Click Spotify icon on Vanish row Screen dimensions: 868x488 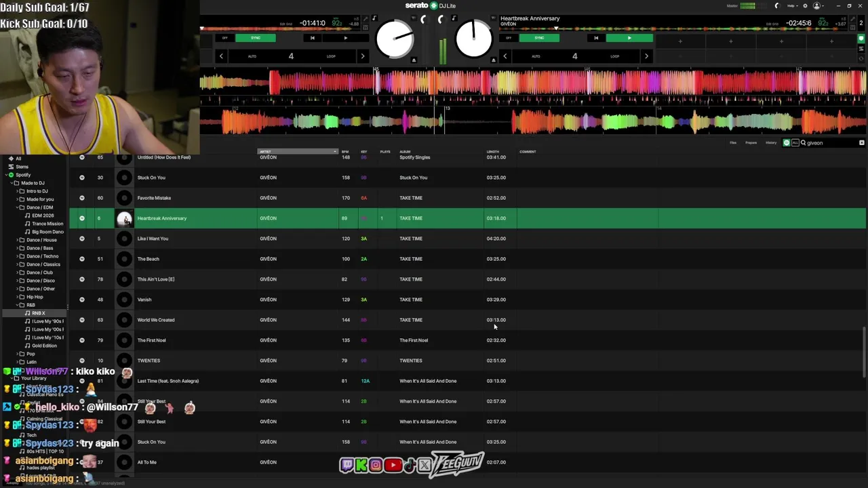pyautogui.click(x=82, y=300)
